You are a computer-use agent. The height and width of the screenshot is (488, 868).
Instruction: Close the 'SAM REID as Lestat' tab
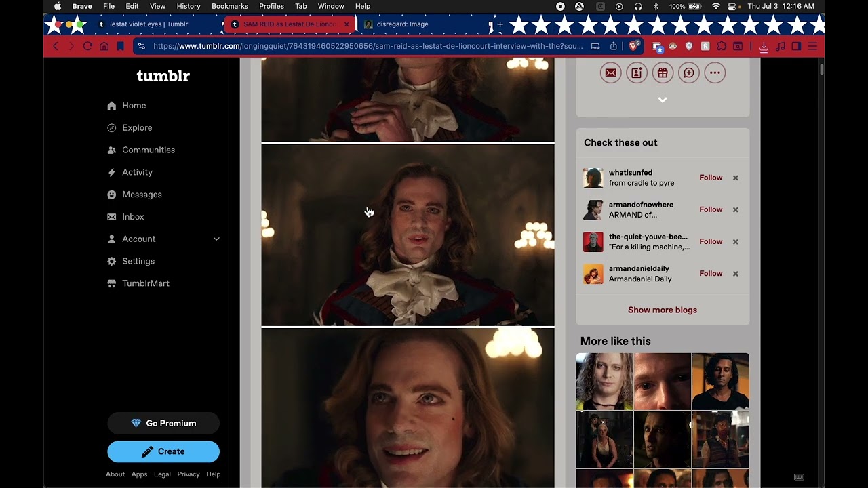[x=347, y=24]
